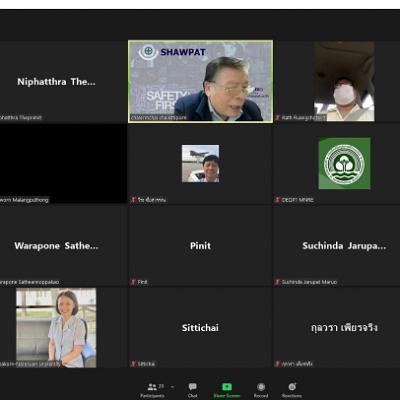This screenshot has height=400, width=400.
Task: Click muted mic icon on DEQP MNRE tile
Action: [x=277, y=200]
